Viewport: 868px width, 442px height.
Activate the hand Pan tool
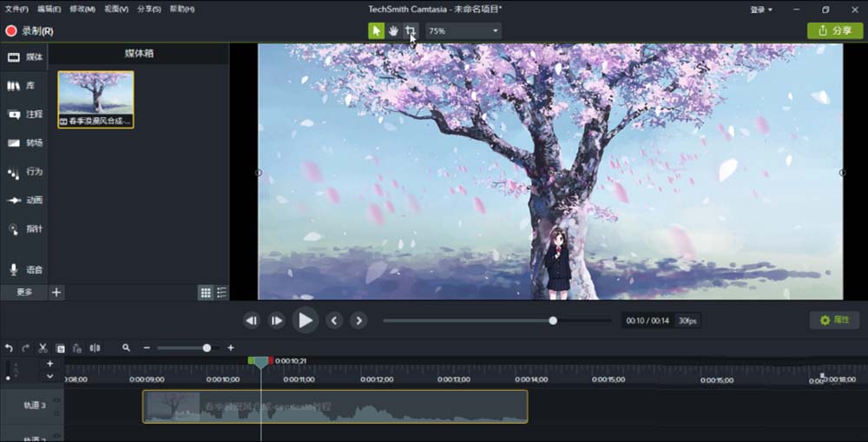click(x=393, y=31)
